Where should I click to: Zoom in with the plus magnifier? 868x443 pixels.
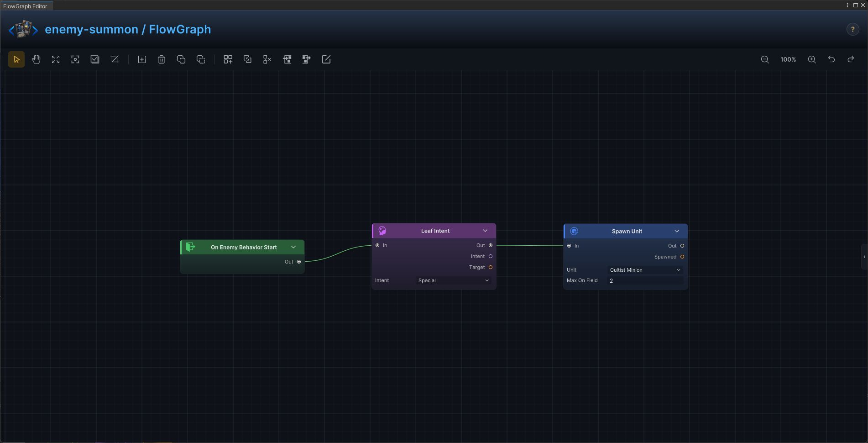point(812,59)
